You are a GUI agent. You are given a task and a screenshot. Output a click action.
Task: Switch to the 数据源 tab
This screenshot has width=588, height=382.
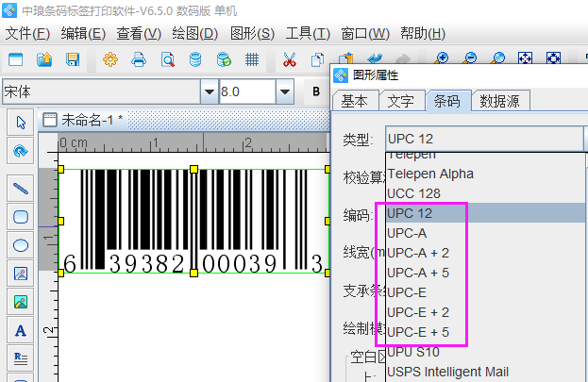tap(500, 101)
